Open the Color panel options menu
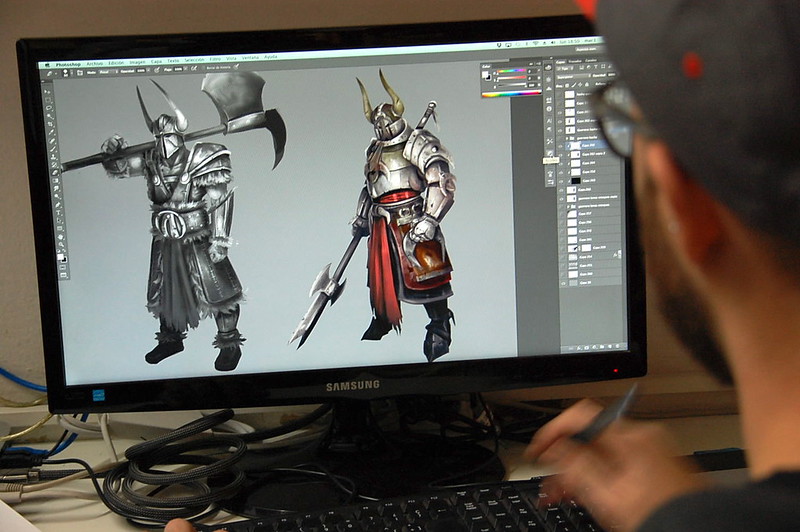Image resolution: width=800 pixels, height=532 pixels. pyautogui.click(x=538, y=64)
